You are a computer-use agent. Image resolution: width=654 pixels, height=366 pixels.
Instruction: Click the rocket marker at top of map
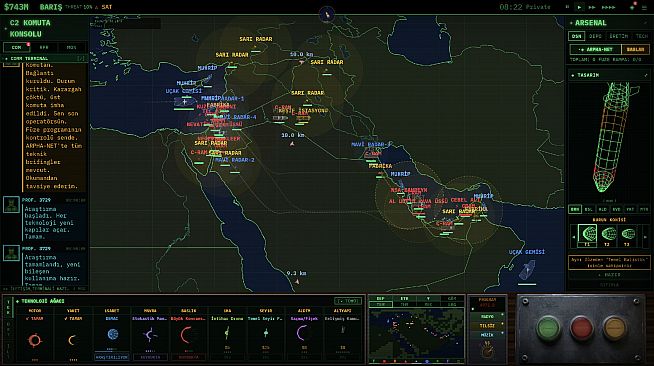[x=327, y=15]
